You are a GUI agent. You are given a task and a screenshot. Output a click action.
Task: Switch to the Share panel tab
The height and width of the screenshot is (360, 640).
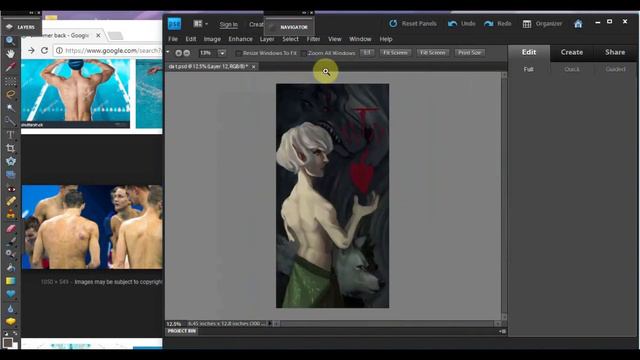point(615,52)
